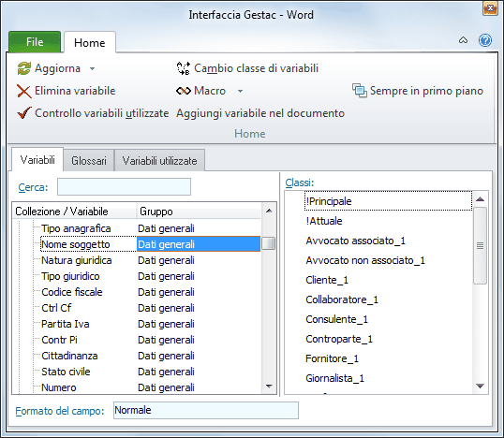The image size is (504, 438).
Task: Open the blue Help icon
Action: 485,40
